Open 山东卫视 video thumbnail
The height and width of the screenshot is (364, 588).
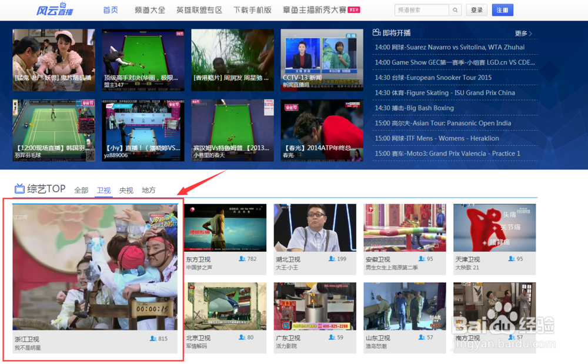[x=405, y=306]
